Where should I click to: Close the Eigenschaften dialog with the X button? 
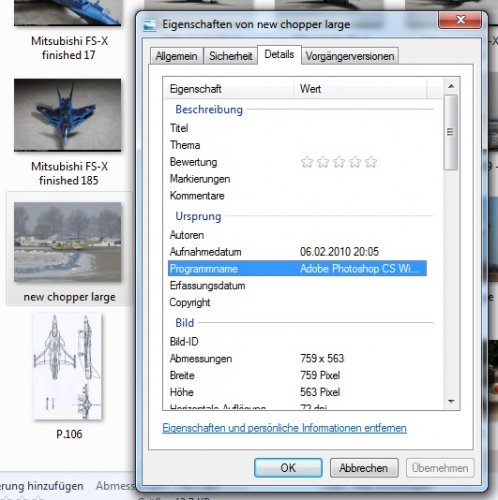pos(460,20)
